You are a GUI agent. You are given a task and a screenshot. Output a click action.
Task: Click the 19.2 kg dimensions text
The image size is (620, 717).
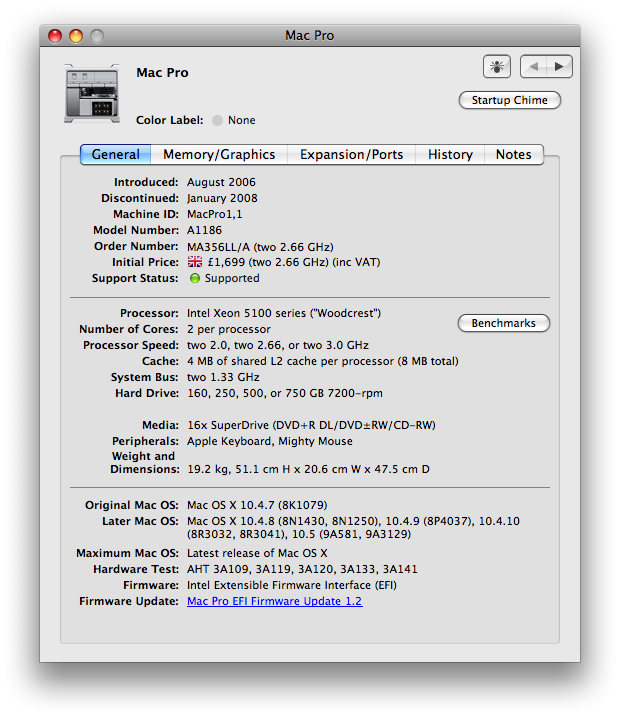[309, 469]
